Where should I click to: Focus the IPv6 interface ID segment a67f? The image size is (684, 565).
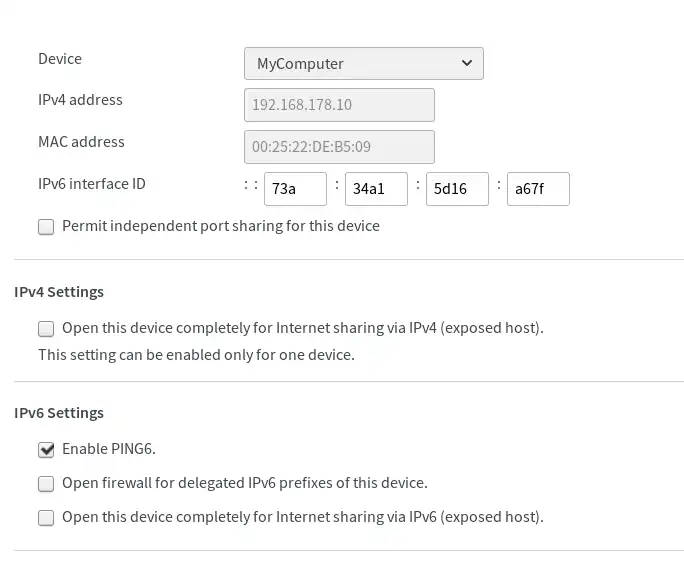538,189
